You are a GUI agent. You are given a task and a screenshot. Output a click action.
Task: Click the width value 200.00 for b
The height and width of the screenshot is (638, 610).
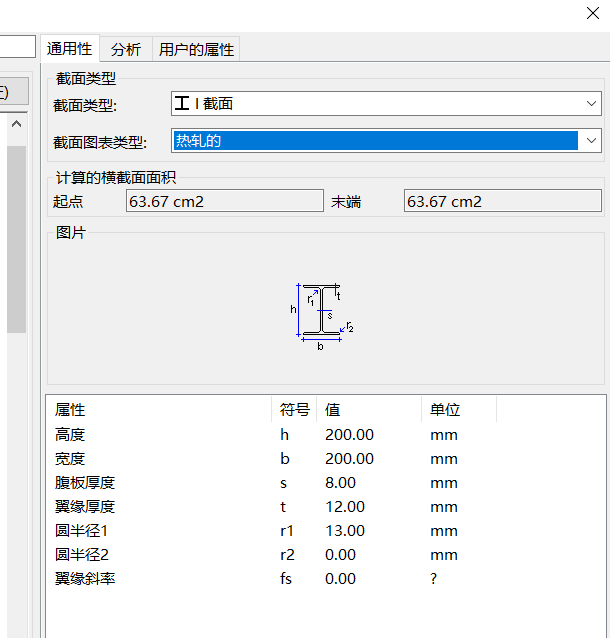[x=349, y=459]
